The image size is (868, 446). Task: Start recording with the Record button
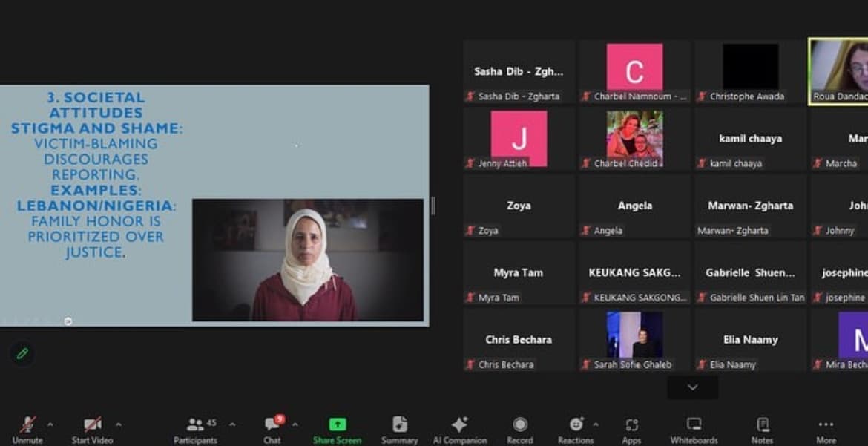[x=520, y=427]
